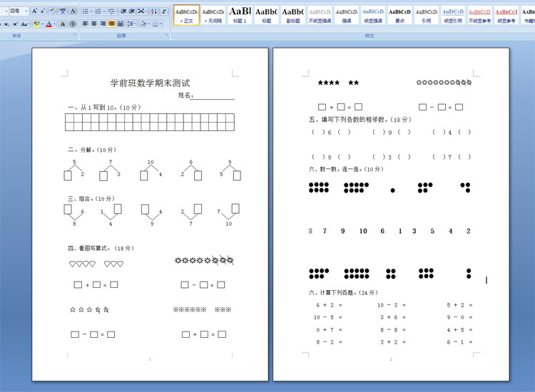
Task: Open Asian layout options icon
Action: click(x=141, y=11)
